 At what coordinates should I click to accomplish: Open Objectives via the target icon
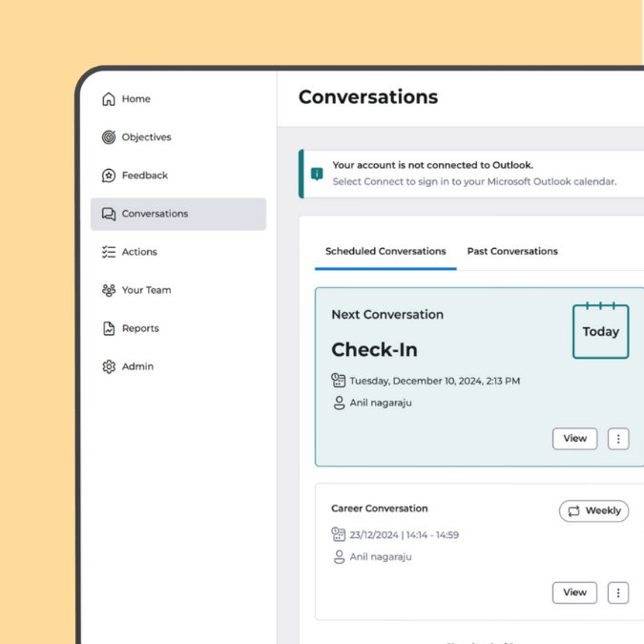click(x=109, y=137)
